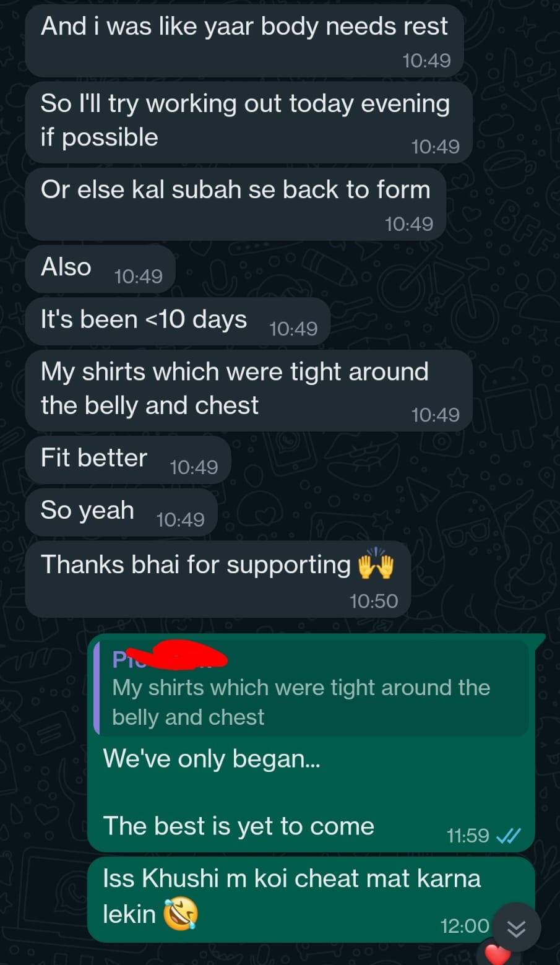560x965 pixels.
Task: Tap the raised hands emoji
Action: tap(376, 565)
